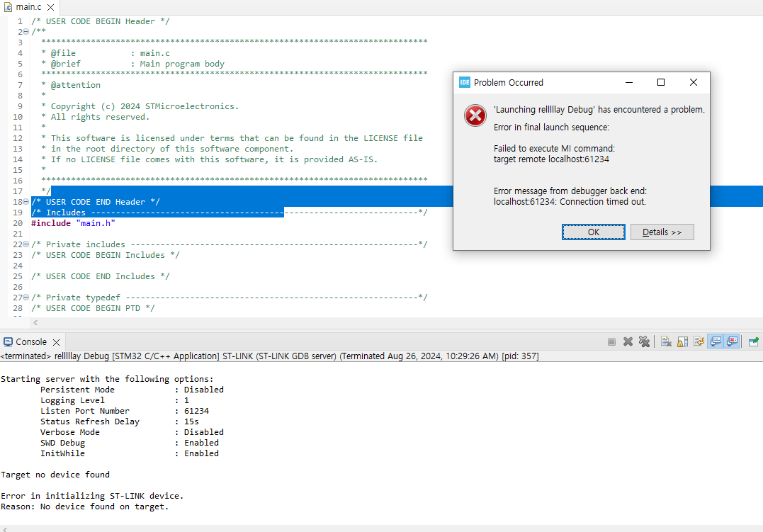
Task: Open Details in the Problem Occurred dialog
Action: point(662,232)
